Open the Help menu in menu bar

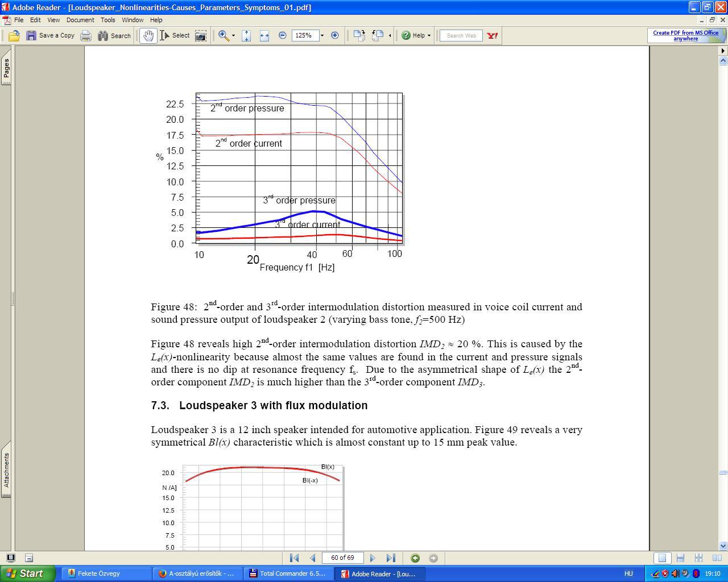[x=156, y=20]
